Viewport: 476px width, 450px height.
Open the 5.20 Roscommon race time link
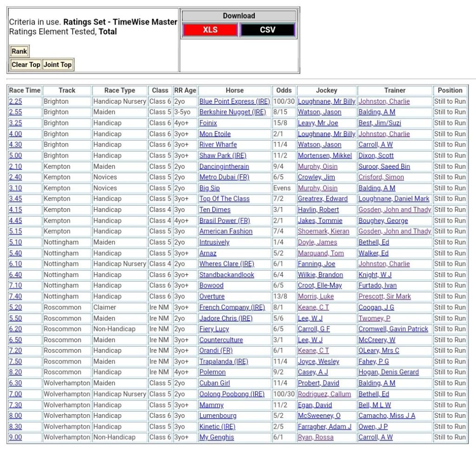(15, 307)
